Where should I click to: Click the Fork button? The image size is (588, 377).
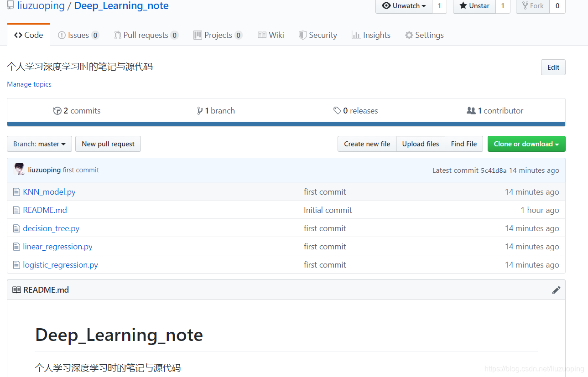coord(533,6)
